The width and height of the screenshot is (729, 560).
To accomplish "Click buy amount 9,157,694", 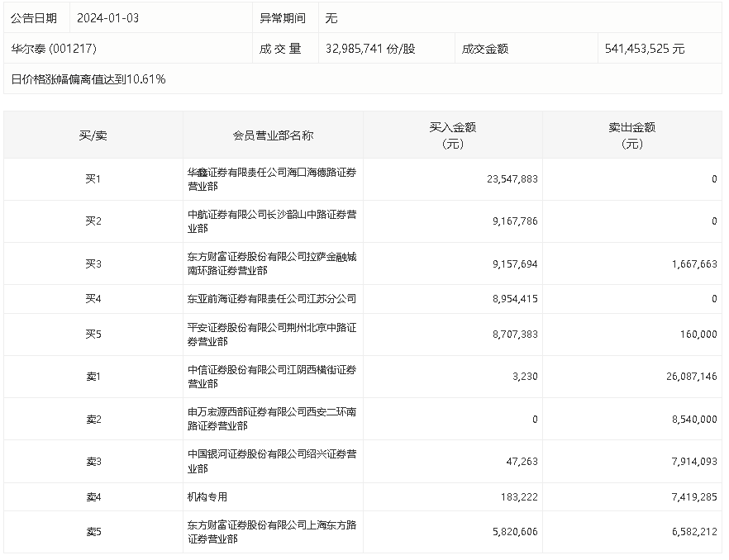I will point(515,264).
